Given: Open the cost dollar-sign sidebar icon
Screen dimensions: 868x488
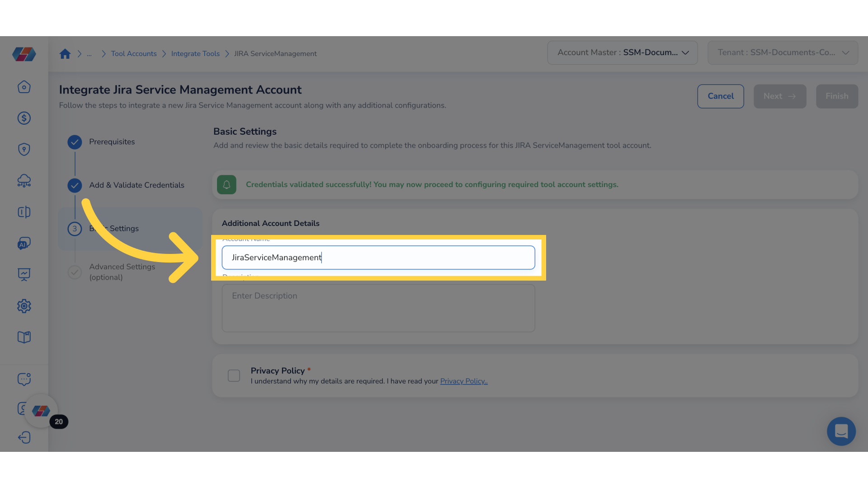Looking at the screenshot, I should (x=24, y=118).
